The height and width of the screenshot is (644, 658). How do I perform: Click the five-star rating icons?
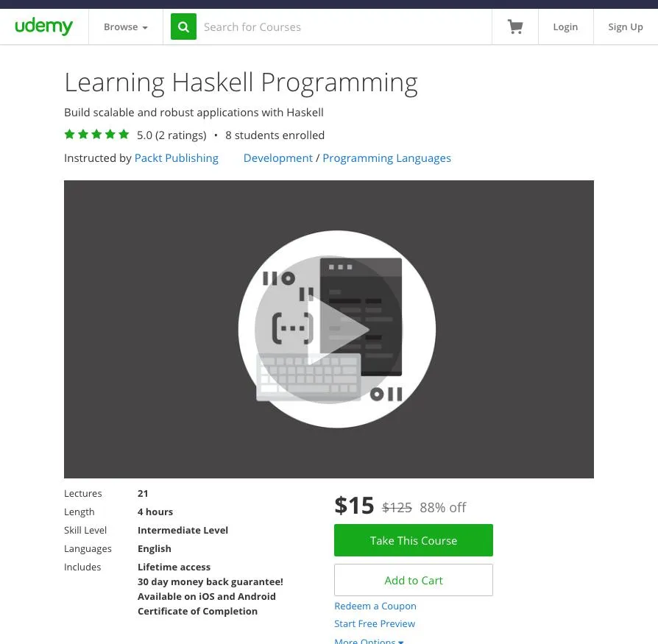[96, 135]
